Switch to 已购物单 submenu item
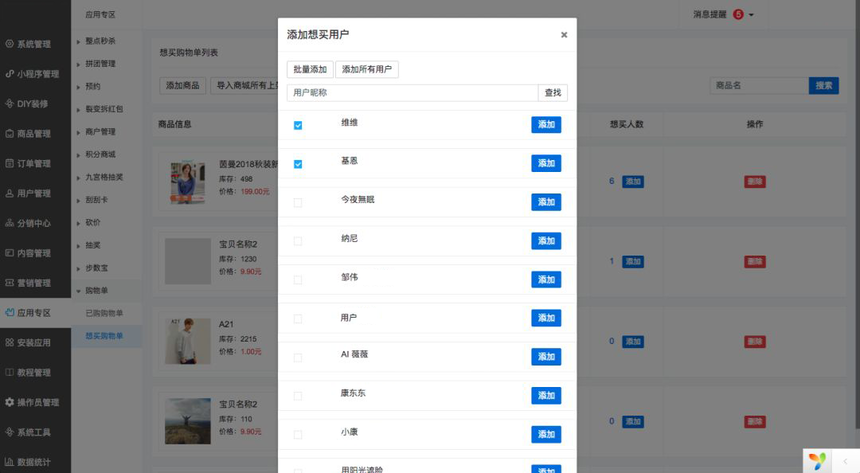This screenshot has width=860, height=473. [x=104, y=313]
